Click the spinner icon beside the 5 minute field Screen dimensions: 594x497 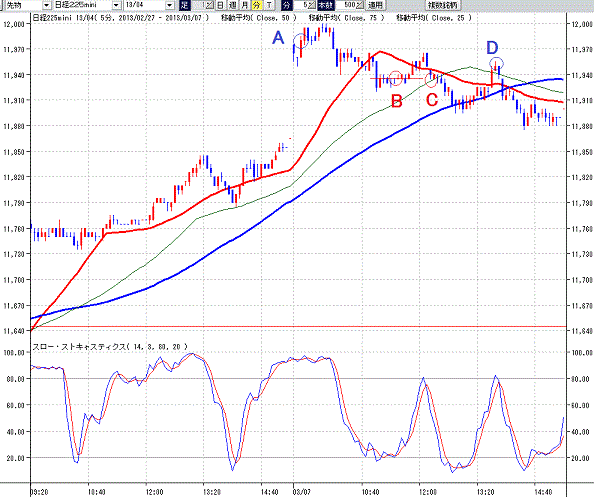click(312, 5)
